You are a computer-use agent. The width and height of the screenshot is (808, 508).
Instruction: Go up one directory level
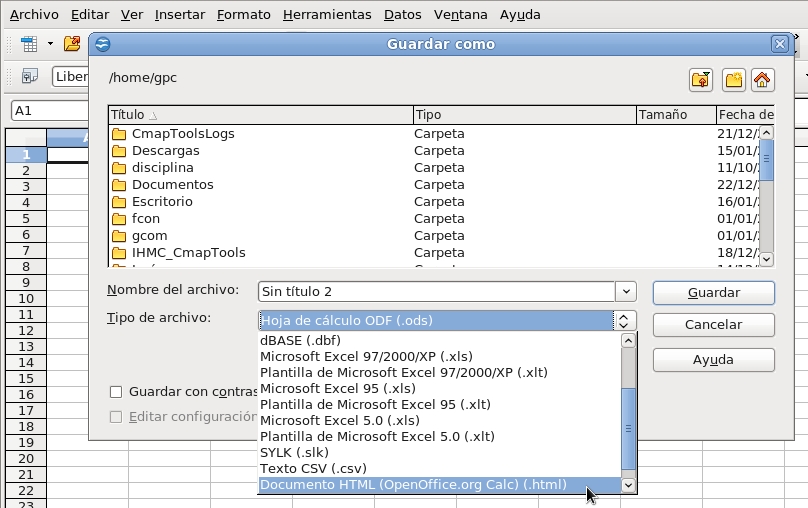coord(700,80)
